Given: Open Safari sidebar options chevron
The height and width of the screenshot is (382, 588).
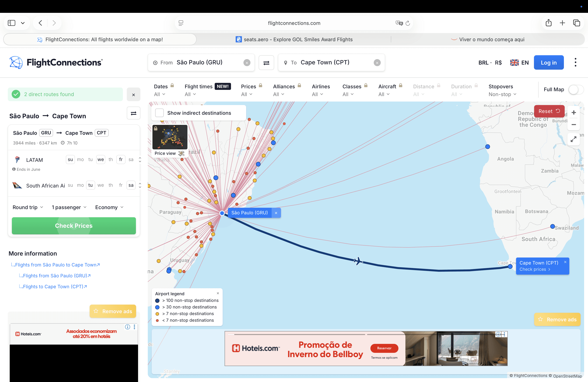Looking at the screenshot, I should tap(23, 23).
